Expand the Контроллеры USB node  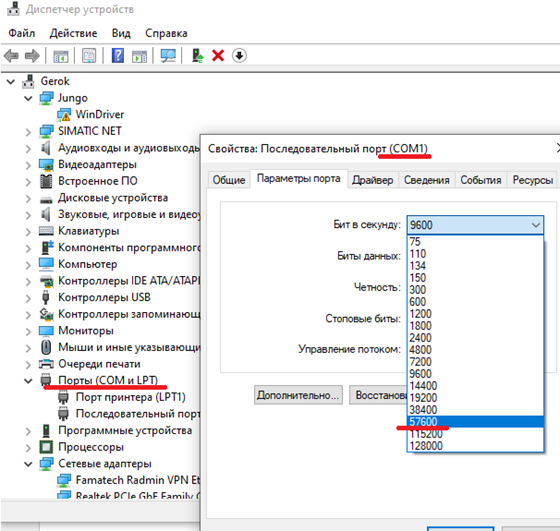click(x=28, y=298)
